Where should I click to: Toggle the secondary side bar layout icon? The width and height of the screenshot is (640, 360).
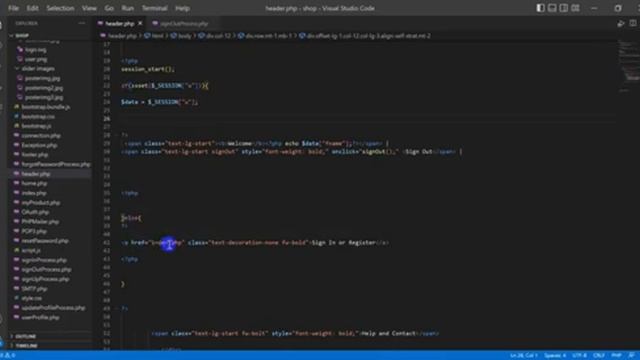[x=564, y=8]
